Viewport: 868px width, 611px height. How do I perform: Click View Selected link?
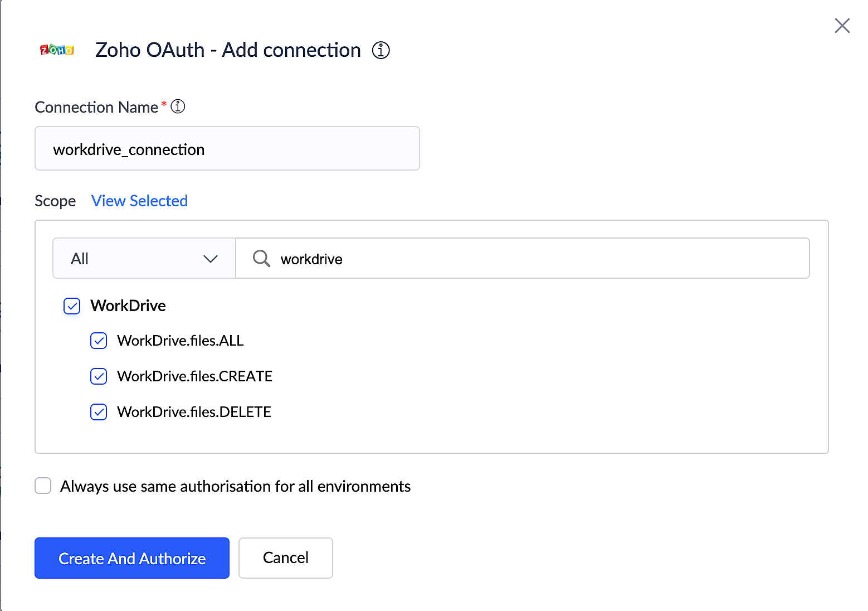[139, 201]
